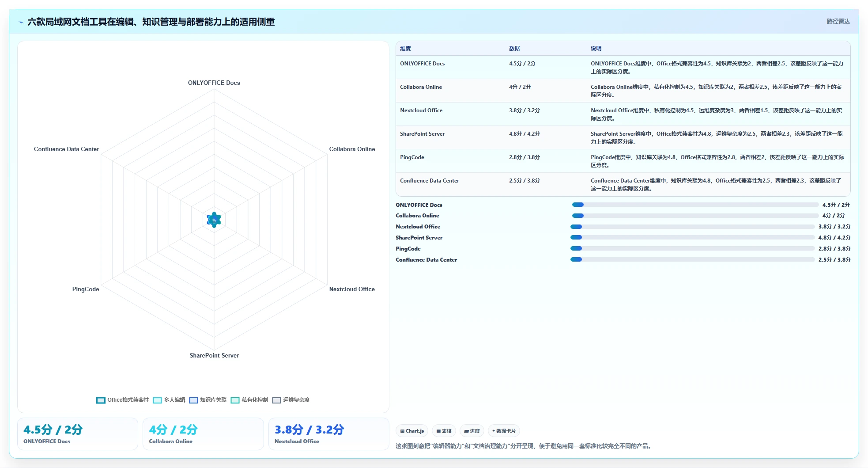This screenshot has height=468, width=868.
Task: Click the Confluence Data Center radar axis label
Action: point(67,149)
